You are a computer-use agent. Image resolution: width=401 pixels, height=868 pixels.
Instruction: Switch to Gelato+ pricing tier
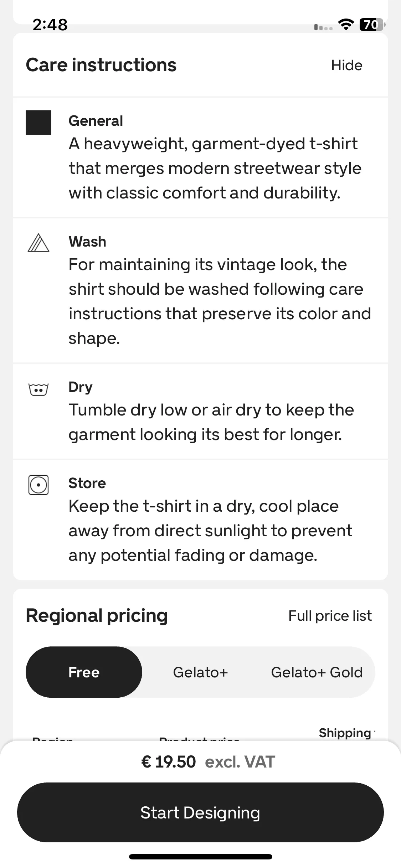tap(200, 672)
